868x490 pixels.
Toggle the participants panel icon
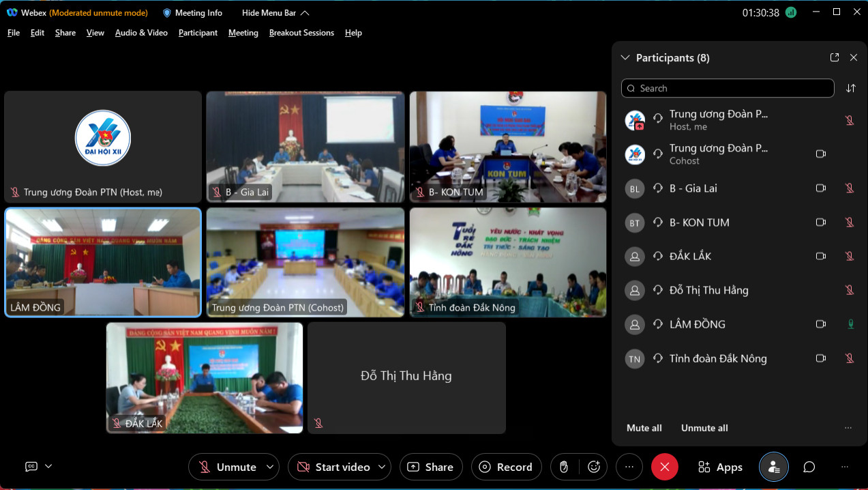click(774, 467)
